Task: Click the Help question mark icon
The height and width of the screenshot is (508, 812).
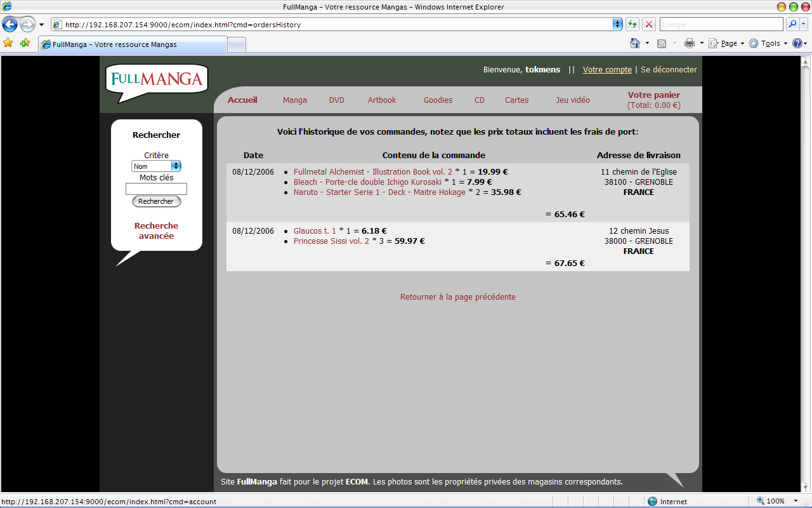Action: (797, 43)
